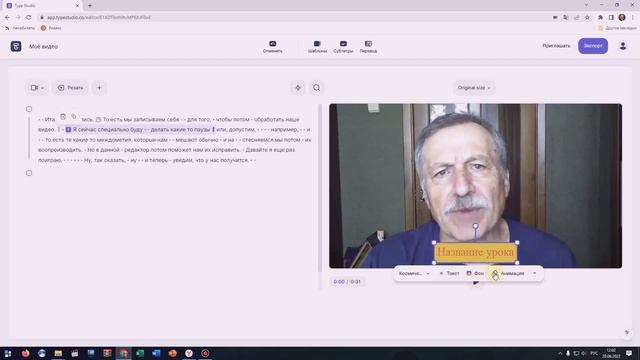Viewport: 640px width, 360px height.
Task: Click the 0:00 / 0:31 time display
Action: [x=347, y=282]
